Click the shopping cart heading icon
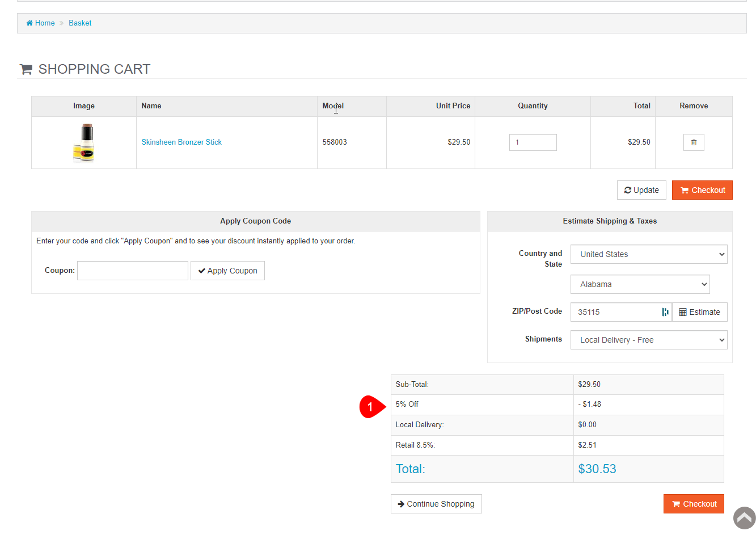This screenshot has height=535, width=756. pos(26,69)
